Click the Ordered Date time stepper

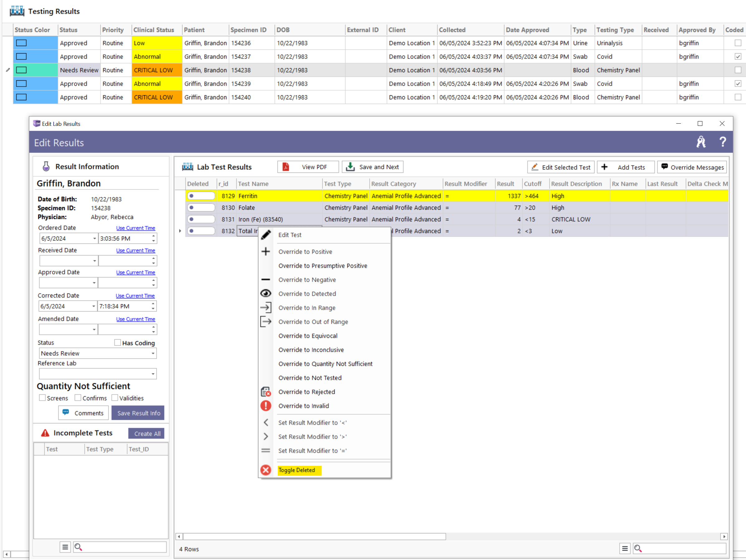point(154,238)
